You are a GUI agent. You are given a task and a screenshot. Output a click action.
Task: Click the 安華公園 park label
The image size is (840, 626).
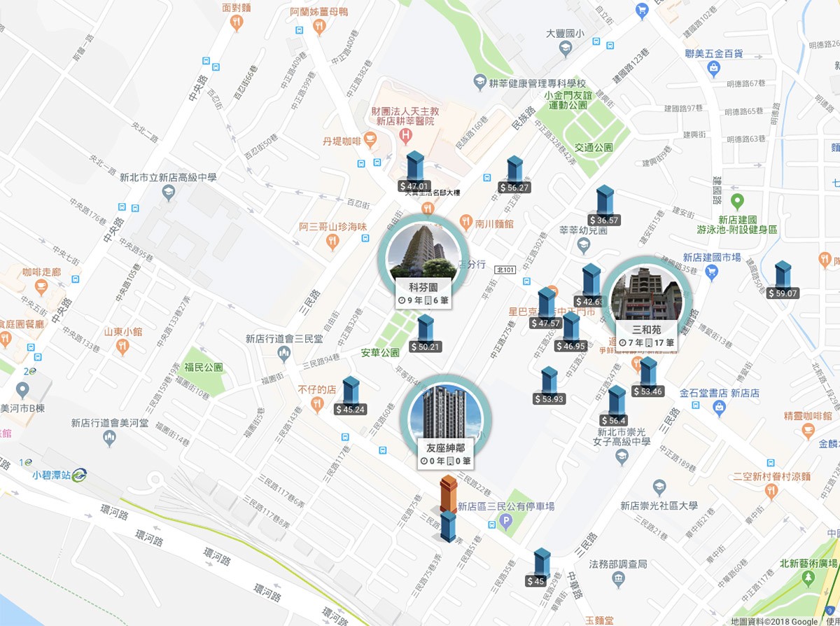380,352
